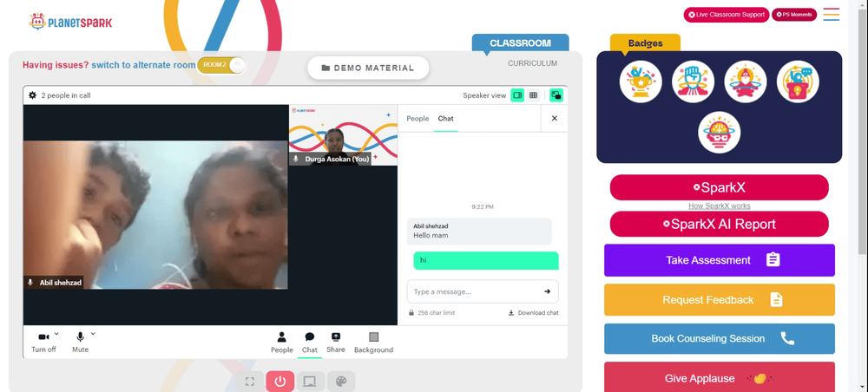Close the chat side panel
The height and width of the screenshot is (392, 868).
pyautogui.click(x=554, y=118)
